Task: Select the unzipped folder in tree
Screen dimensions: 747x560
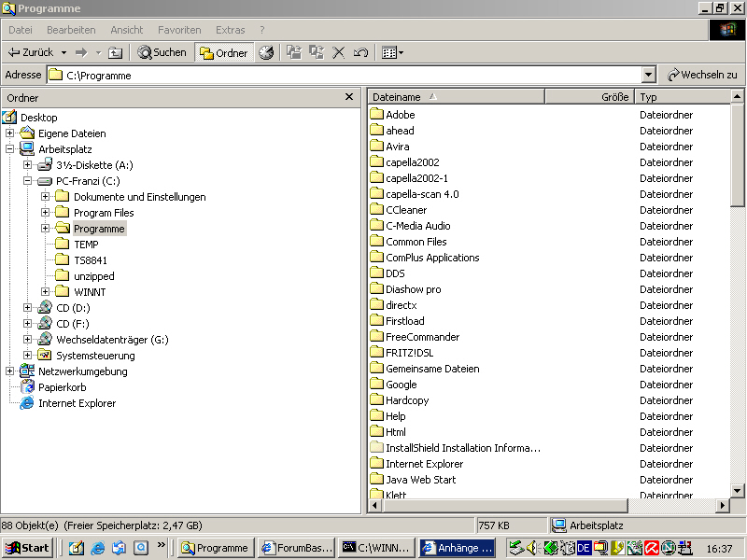Action: pyautogui.click(x=94, y=276)
